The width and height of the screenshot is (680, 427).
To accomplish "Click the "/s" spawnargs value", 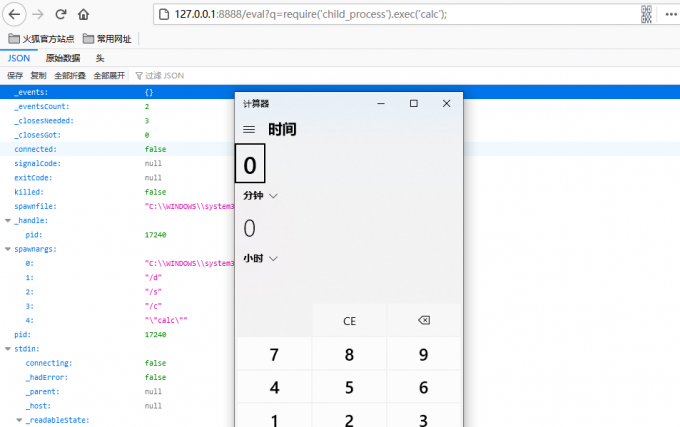I will pyautogui.click(x=153, y=292).
